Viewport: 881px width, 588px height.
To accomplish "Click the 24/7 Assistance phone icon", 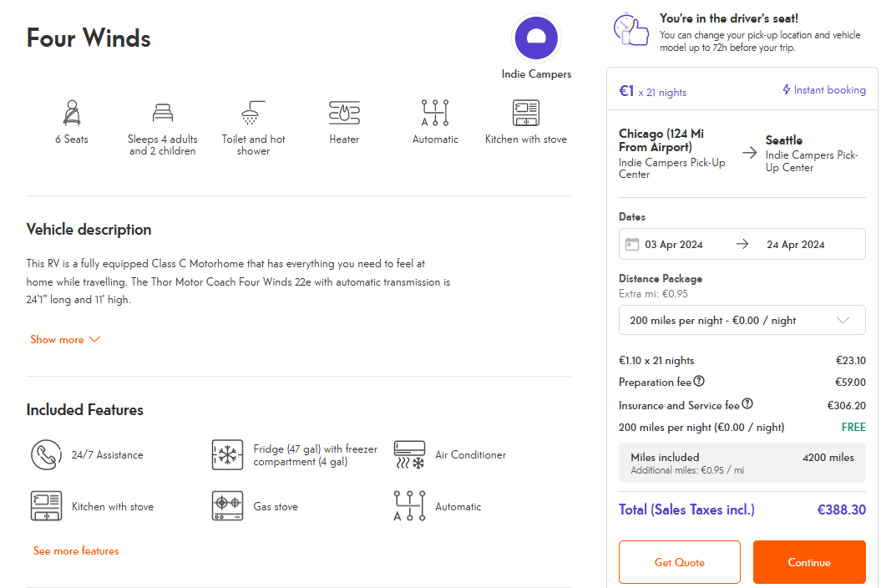I will pos(45,455).
